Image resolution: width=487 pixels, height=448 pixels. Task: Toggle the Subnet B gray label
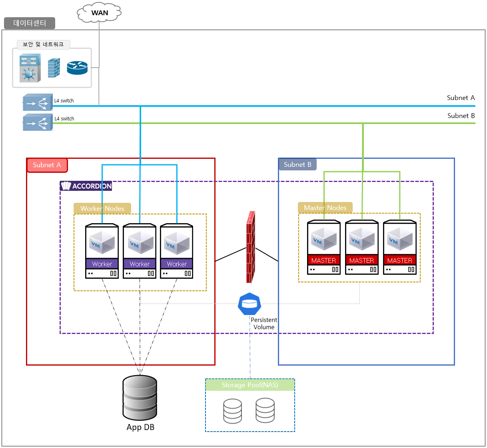(297, 164)
